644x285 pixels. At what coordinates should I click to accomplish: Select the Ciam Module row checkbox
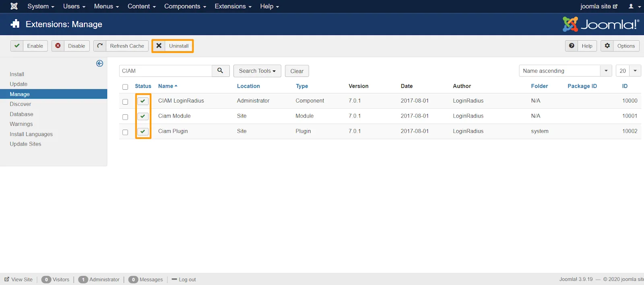(x=125, y=117)
